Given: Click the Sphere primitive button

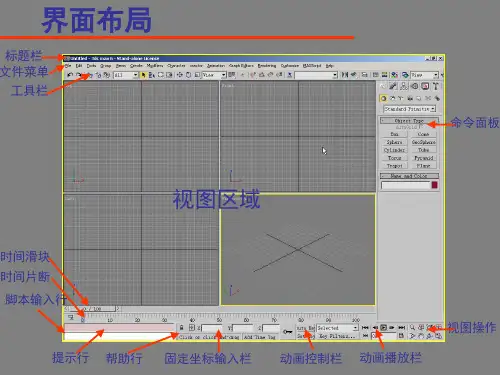Looking at the screenshot, I should click(394, 142).
